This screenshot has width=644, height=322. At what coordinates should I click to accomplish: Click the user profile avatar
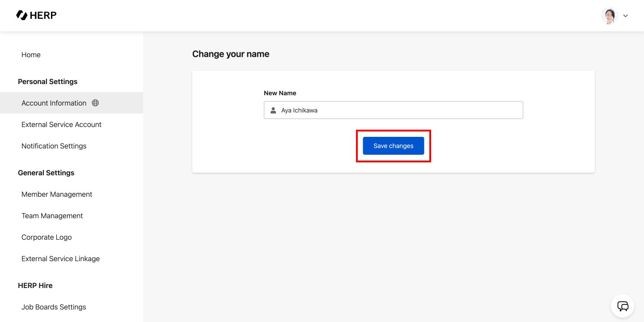tap(609, 16)
